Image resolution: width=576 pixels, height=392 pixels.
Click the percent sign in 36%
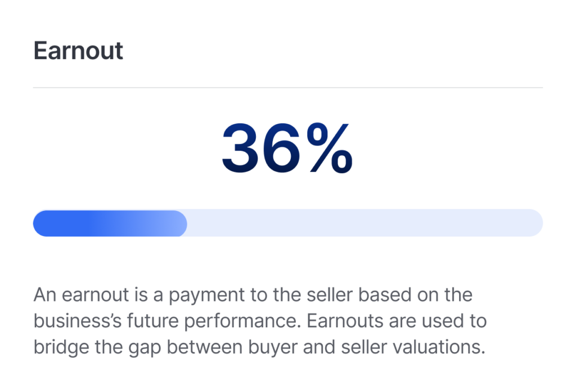pyautogui.click(x=330, y=148)
